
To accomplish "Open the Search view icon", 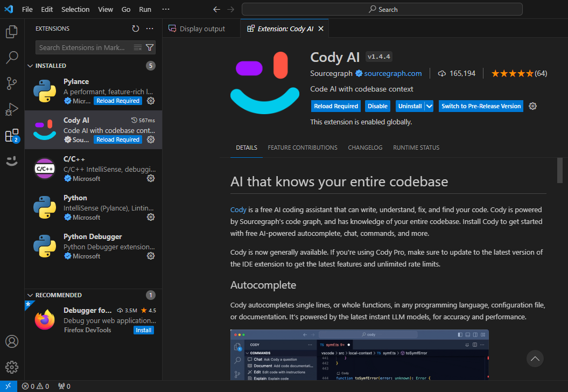I will [12, 58].
